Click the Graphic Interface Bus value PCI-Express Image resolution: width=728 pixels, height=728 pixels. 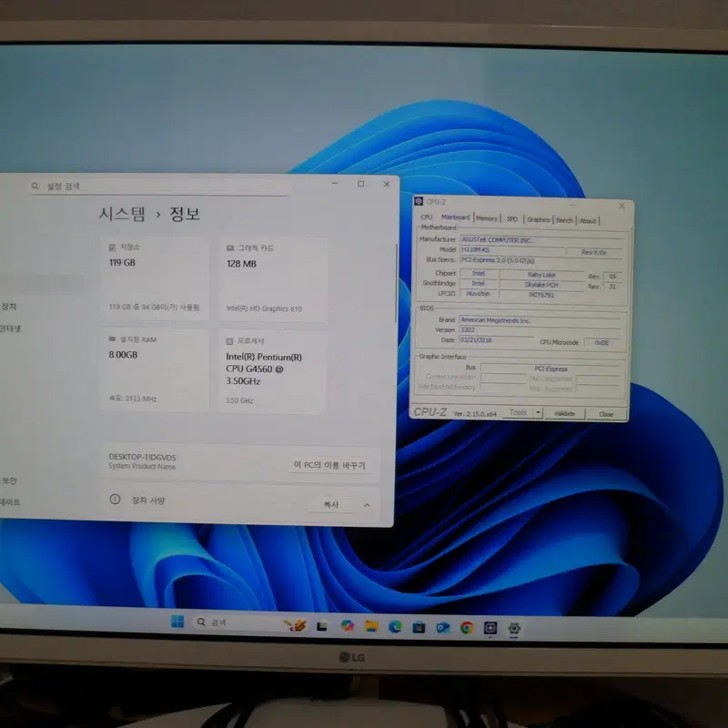551,369
